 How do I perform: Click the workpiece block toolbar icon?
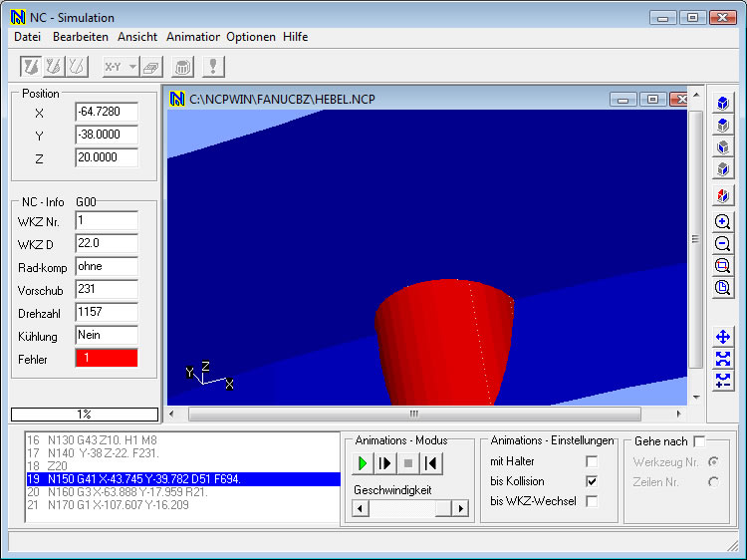coord(151,67)
